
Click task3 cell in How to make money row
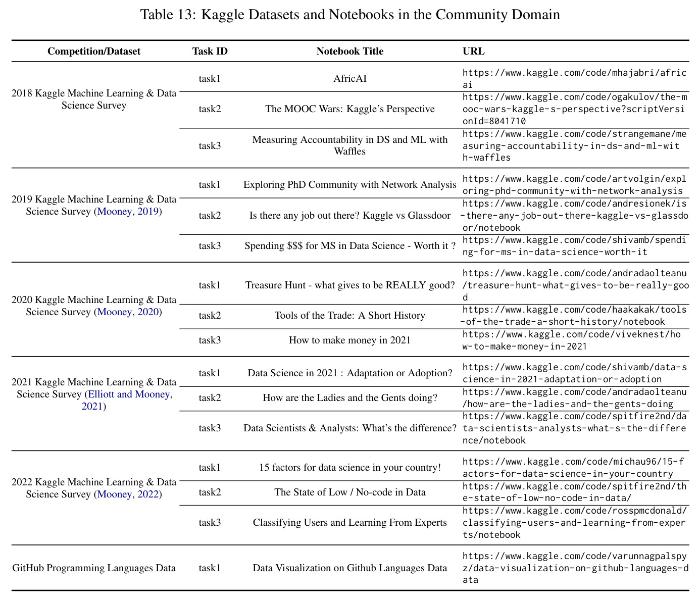(210, 340)
